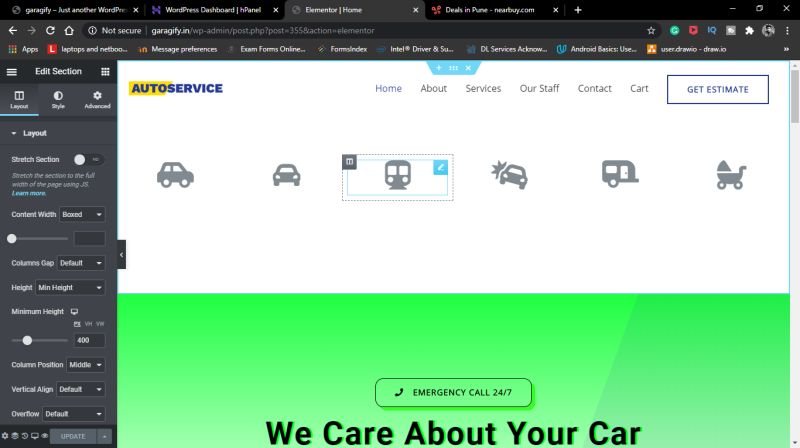Add section with the plus handle
The image size is (800, 448).
pyautogui.click(x=438, y=68)
